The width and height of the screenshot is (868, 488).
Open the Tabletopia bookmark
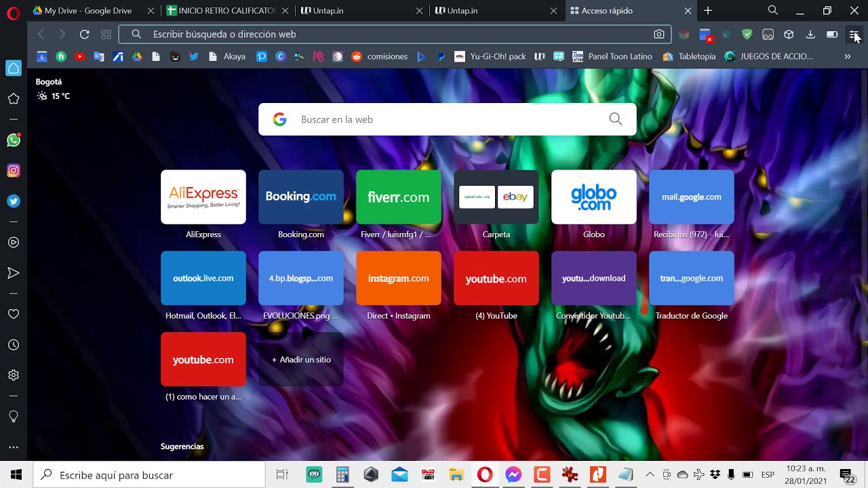click(x=689, y=56)
